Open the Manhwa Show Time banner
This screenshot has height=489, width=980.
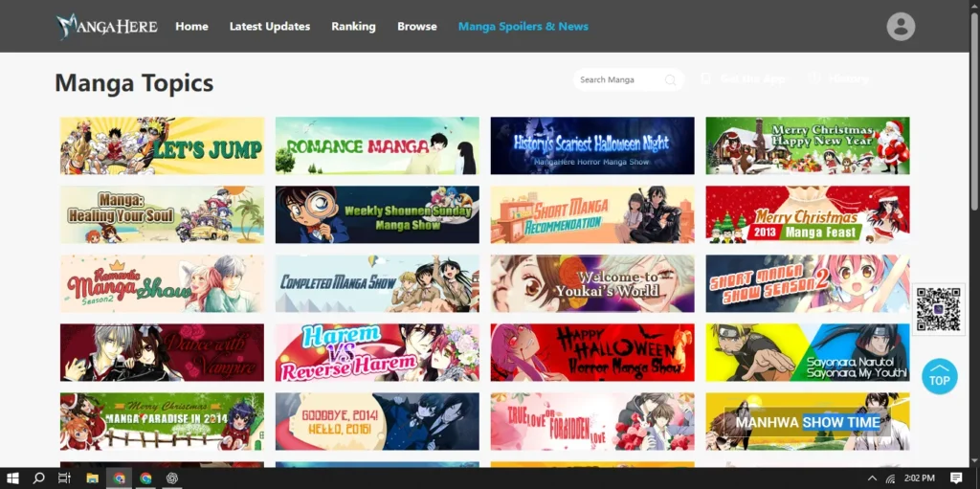tap(807, 421)
